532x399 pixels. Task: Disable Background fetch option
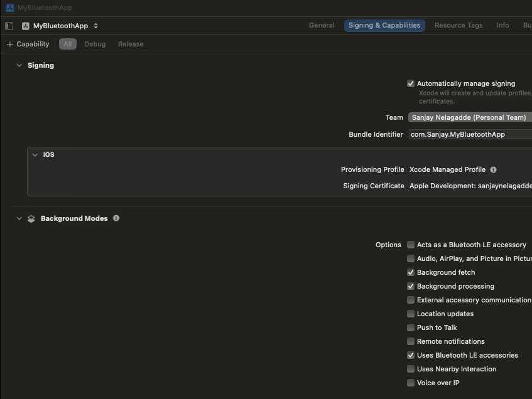click(x=411, y=272)
